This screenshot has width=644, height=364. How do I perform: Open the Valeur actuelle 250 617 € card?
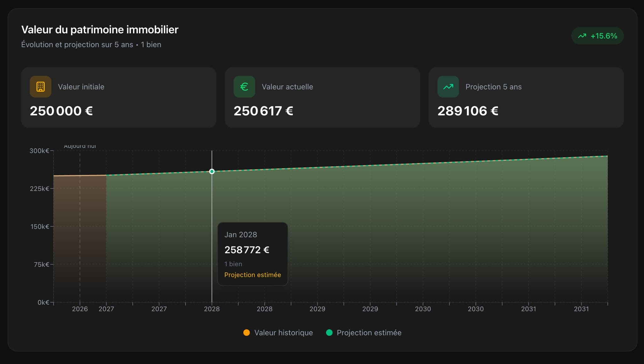pyautogui.click(x=322, y=97)
